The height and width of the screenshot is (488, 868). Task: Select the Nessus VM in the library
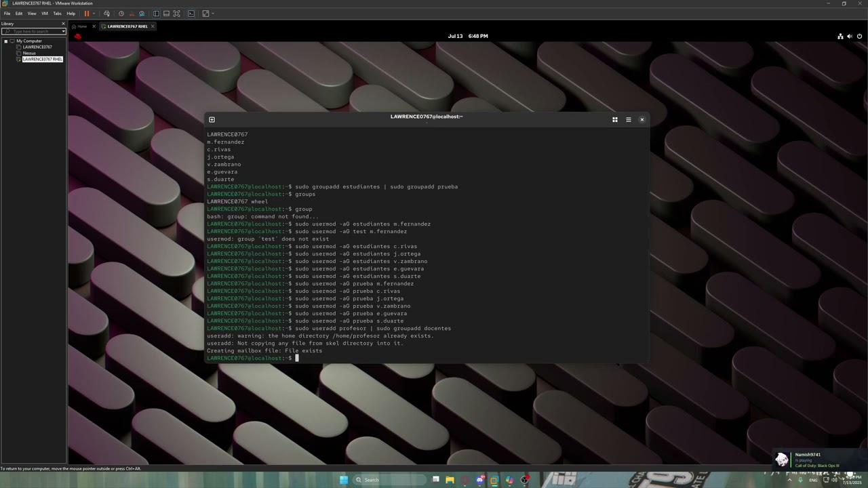29,53
